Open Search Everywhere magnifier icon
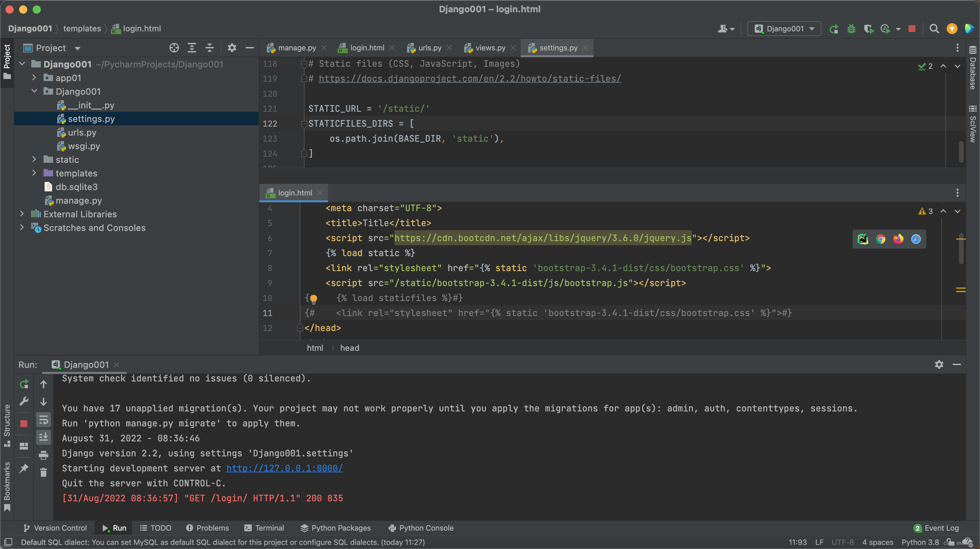This screenshot has width=980, height=549. [934, 29]
